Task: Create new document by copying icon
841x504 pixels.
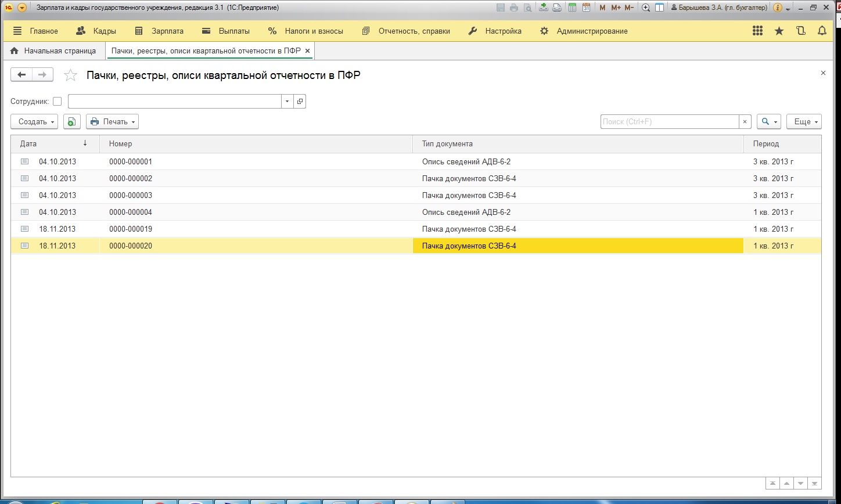Action: (x=71, y=121)
